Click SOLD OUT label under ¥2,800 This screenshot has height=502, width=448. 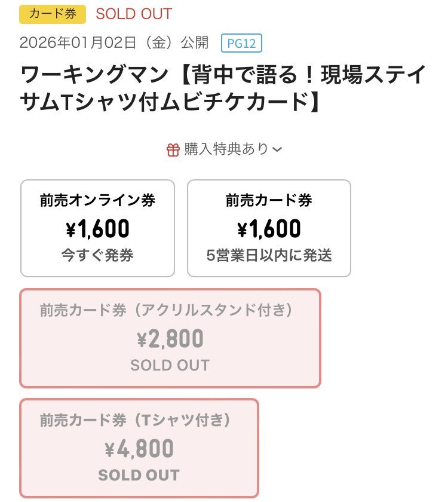pos(170,365)
